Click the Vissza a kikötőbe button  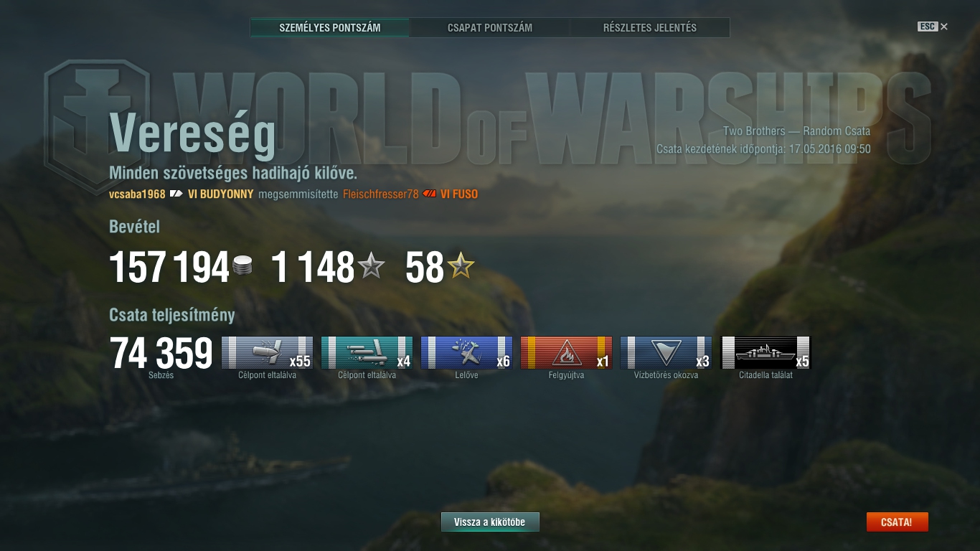[x=490, y=522]
